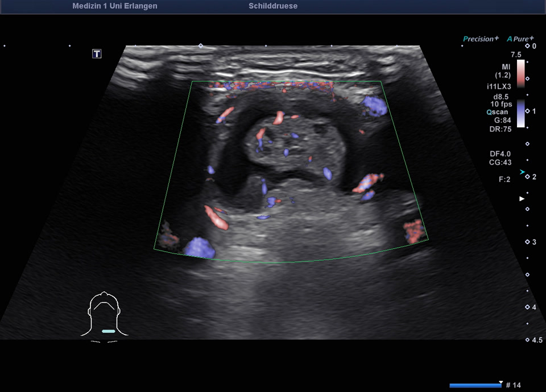
Task: Click the T probe orientation marker
Action: coord(97,54)
